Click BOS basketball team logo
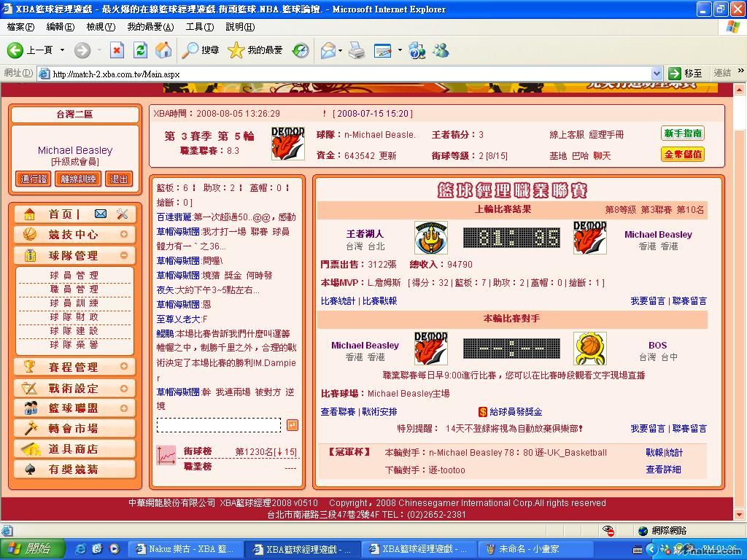747x560 pixels. 589,349
